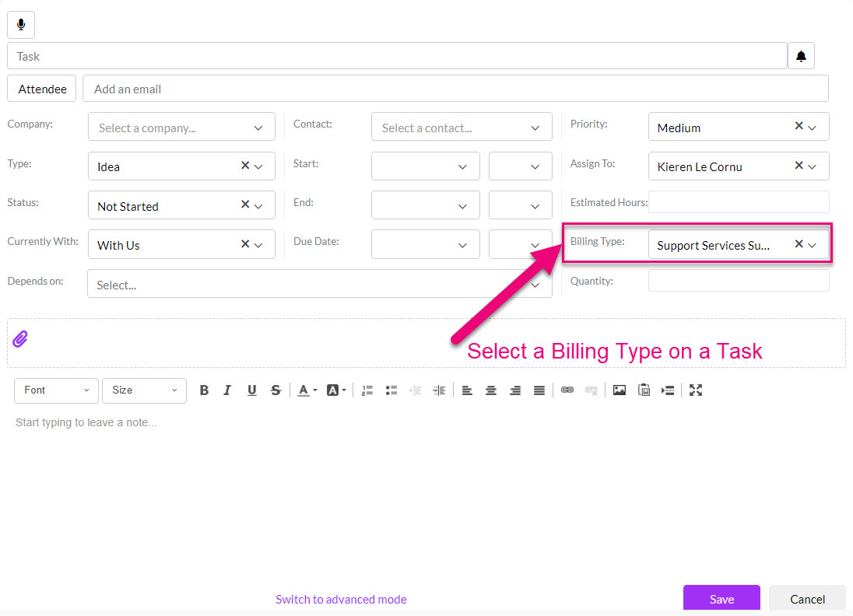The height and width of the screenshot is (616, 853).
Task: Open the text color picker
Action: pos(304,390)
